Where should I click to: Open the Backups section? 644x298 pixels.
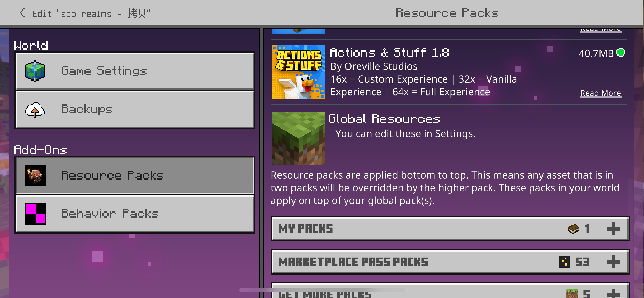click(135, 110)
